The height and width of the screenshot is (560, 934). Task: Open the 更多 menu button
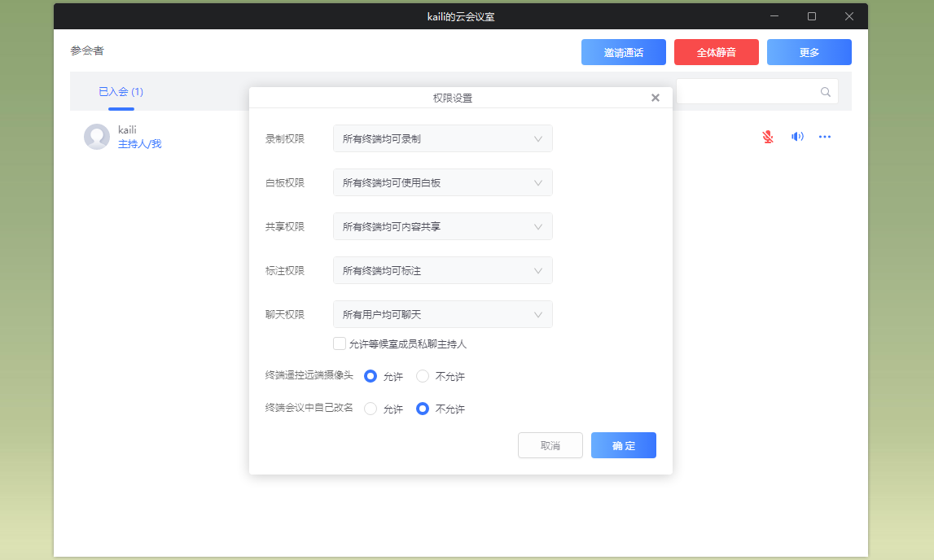[809, 52]
